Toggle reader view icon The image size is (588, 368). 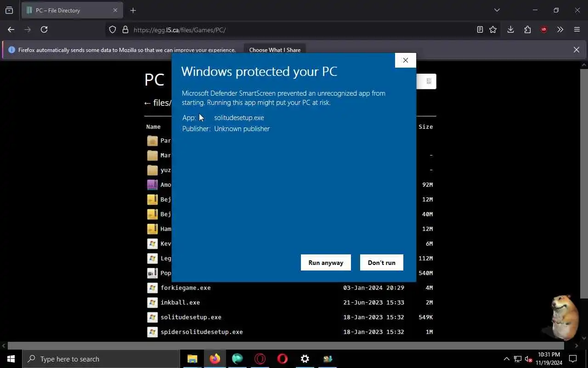[480, 29]
